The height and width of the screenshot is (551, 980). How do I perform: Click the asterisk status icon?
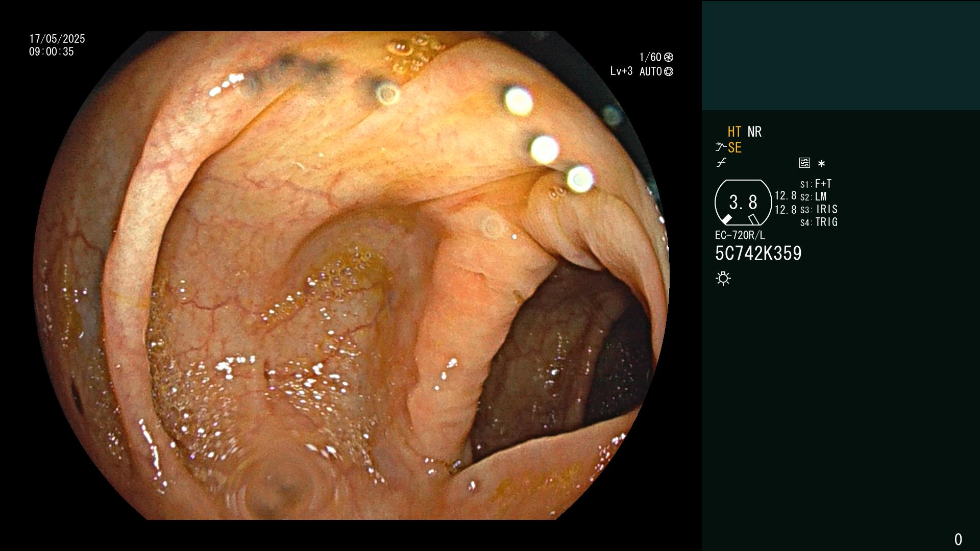coord(821,164)
